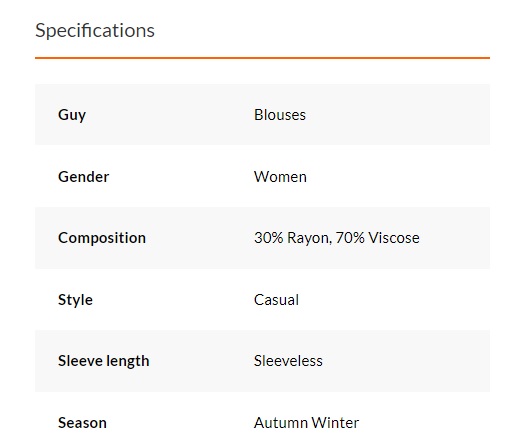Select the Guy label

(72, 116)
